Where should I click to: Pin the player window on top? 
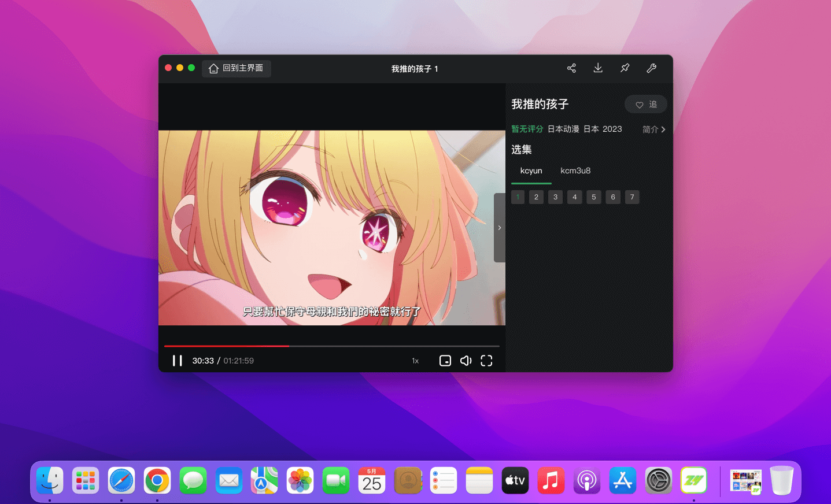tap(625, 68)
